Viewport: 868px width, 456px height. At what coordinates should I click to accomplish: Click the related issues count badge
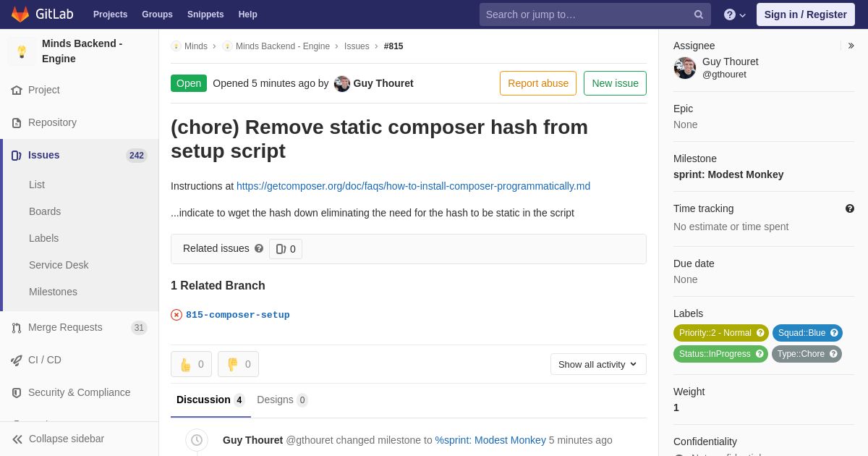[x=286, y=249]
